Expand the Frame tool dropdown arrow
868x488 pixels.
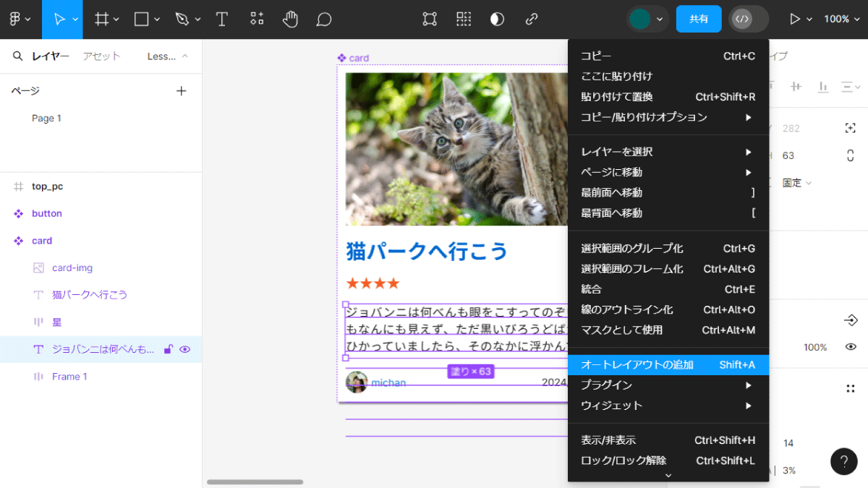pos(116,20)
